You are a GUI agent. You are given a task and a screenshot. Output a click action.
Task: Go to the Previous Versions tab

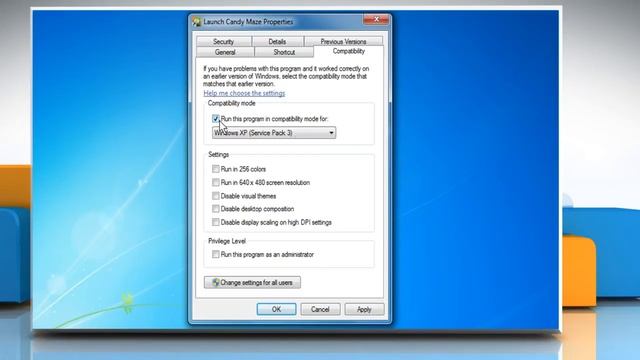[344, 42]
